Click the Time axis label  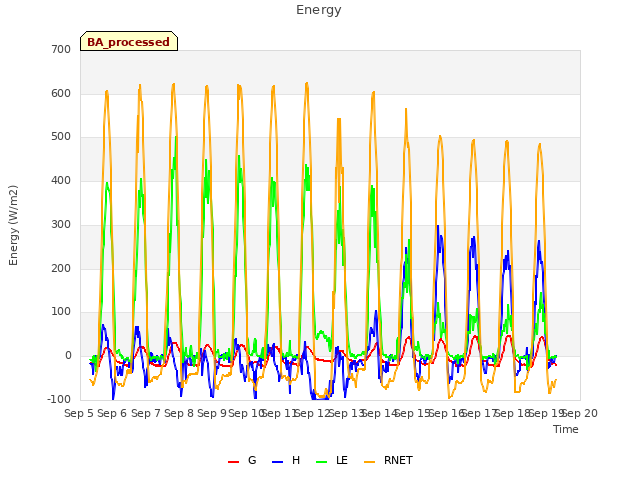pos(566,429)
